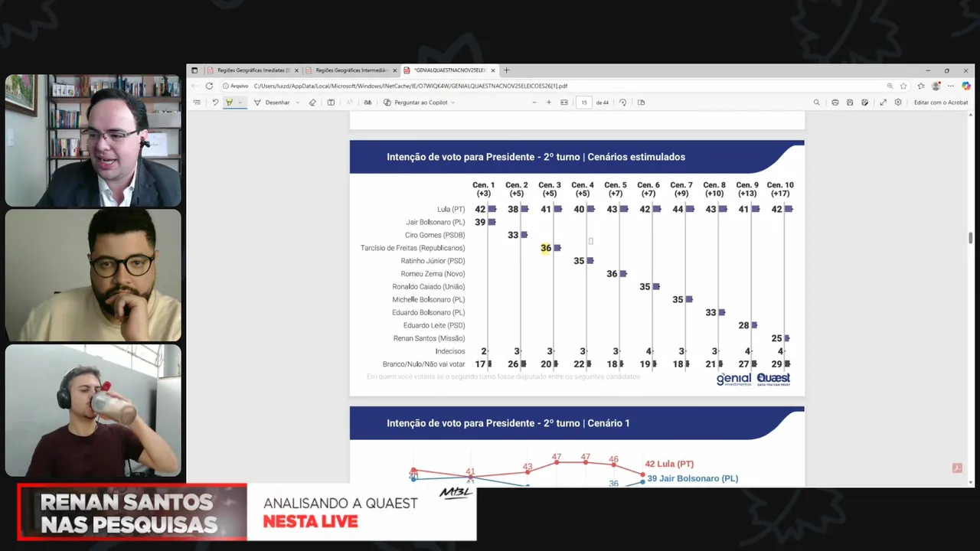Click the Renan Santos (Missão) row label
Screen dimensions: 980x551
[x=430, y=338]
